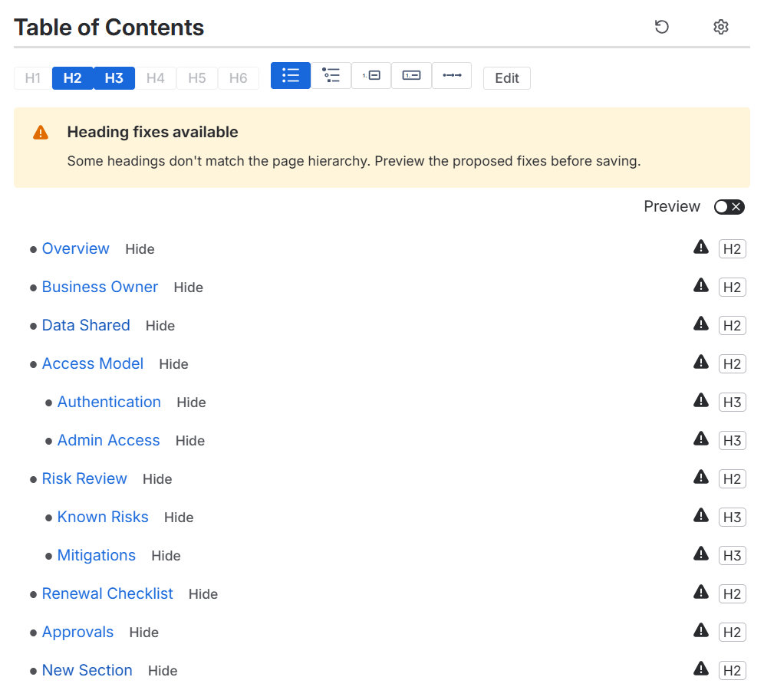Viewport: 764px width, 700px height.
Task: Open the H2 level badge for Renewal Checklist
Action: click(732, 593)
